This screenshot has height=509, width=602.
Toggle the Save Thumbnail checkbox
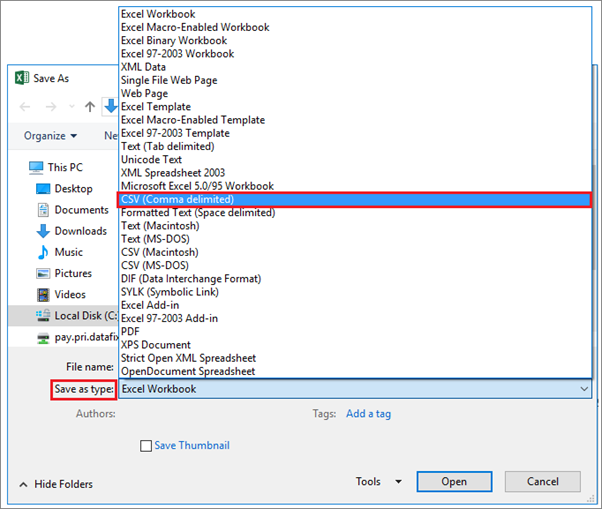[146, 446]
